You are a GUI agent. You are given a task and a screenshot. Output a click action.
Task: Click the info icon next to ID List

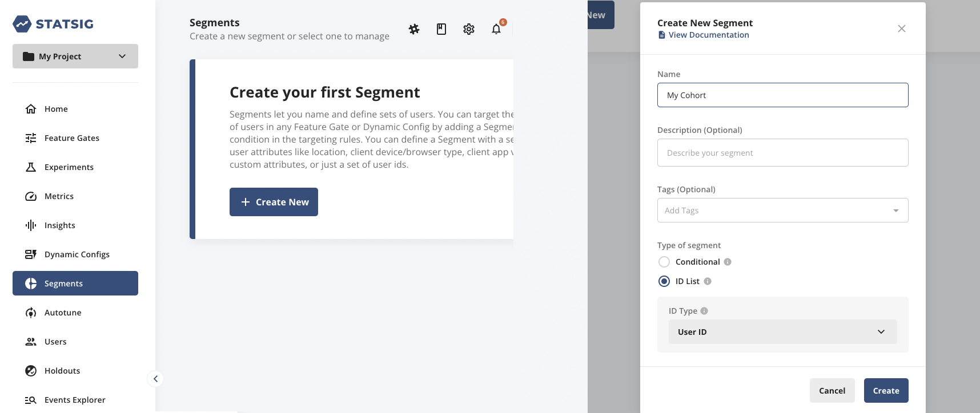(708, 281)
